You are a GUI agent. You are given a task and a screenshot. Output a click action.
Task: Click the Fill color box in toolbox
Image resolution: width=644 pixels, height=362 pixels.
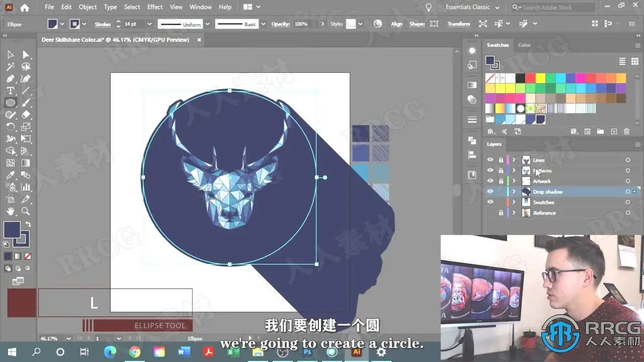point(12,230)
